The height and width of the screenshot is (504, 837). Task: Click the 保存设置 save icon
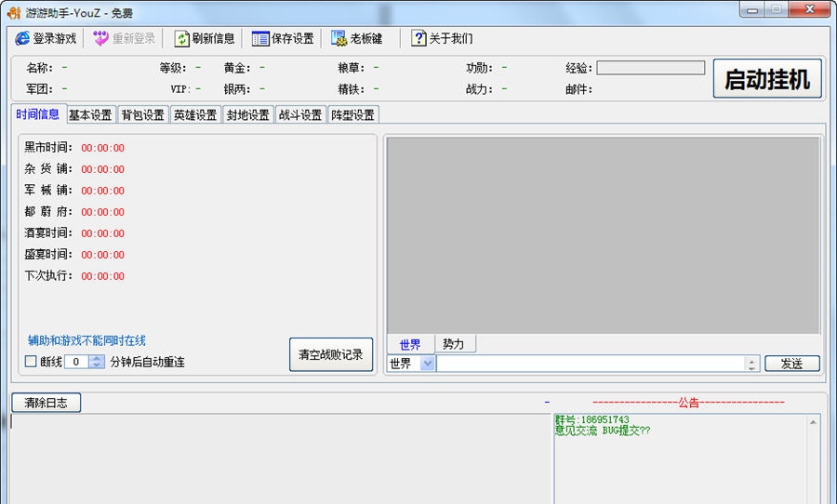point(260,38)
